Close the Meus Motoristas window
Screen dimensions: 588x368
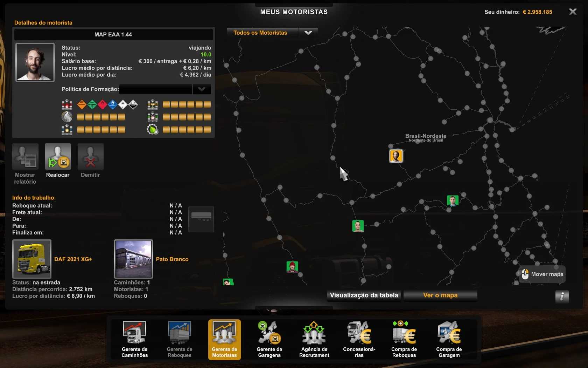tap(573, 12)
